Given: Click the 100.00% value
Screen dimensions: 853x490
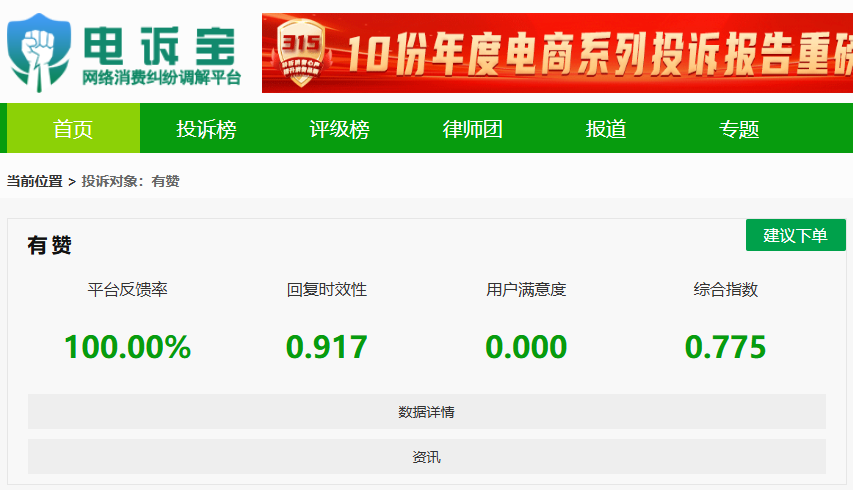Looking at the screenshot, I should (127, 347).
